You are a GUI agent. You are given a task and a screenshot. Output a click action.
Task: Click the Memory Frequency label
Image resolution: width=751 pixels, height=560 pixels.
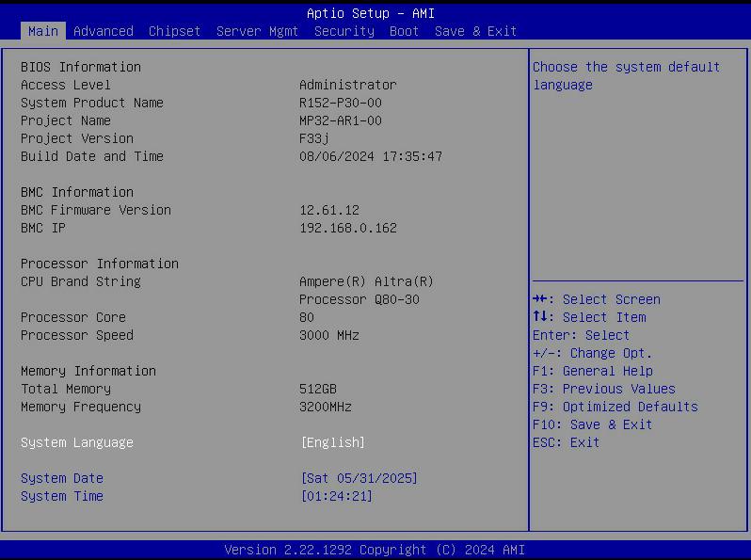pos(81,407)
